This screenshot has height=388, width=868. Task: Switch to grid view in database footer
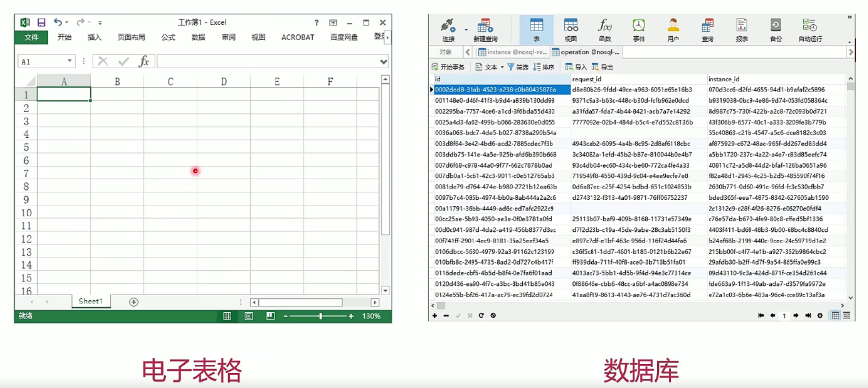point(835,315)
